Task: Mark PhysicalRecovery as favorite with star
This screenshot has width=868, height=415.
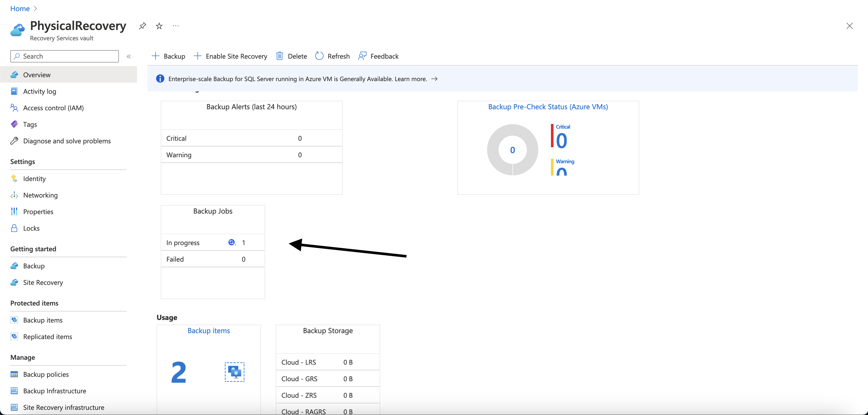Action: click(x=159, y=26)
